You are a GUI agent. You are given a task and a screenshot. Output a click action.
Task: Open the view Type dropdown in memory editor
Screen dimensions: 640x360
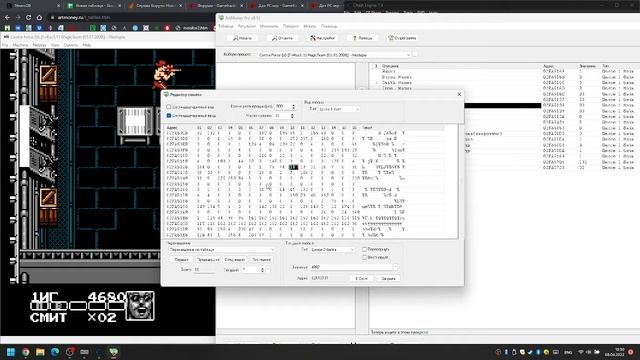(x=339, y=109)
